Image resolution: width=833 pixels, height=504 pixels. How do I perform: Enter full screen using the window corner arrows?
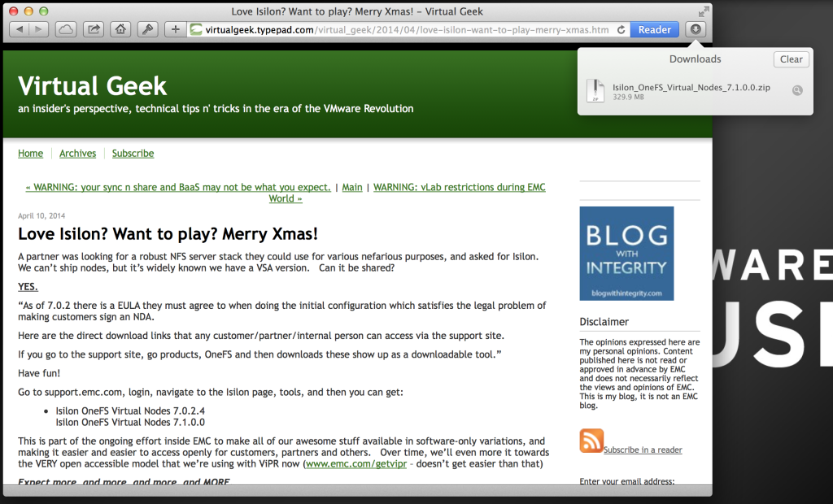pyautogui.click(x=702, y=11)
